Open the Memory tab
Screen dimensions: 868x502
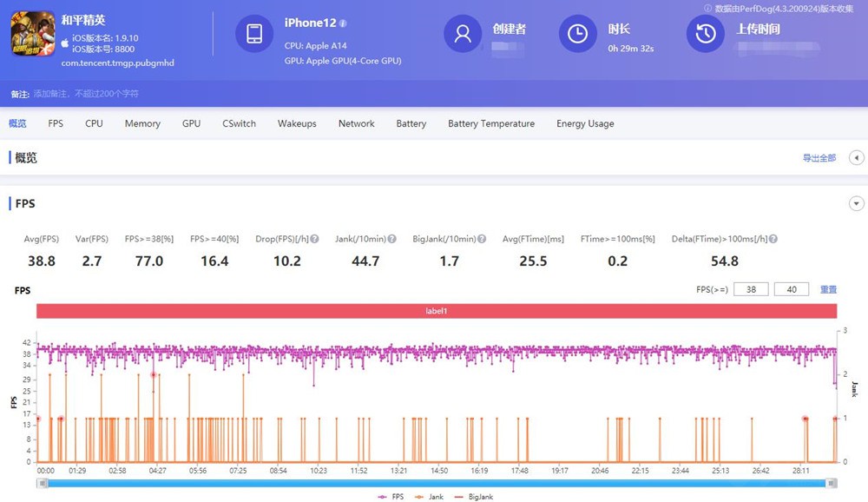point(142,123)
